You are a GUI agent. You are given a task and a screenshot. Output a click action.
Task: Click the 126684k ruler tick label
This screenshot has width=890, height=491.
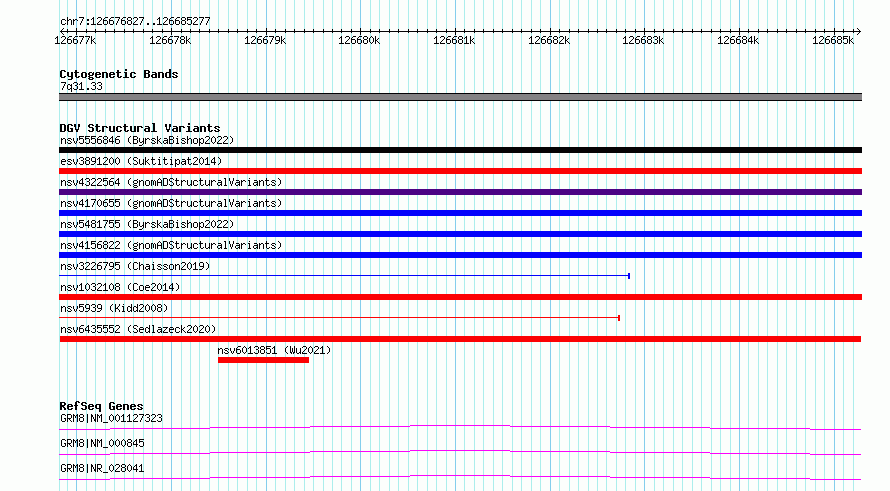tap(738, 40)
